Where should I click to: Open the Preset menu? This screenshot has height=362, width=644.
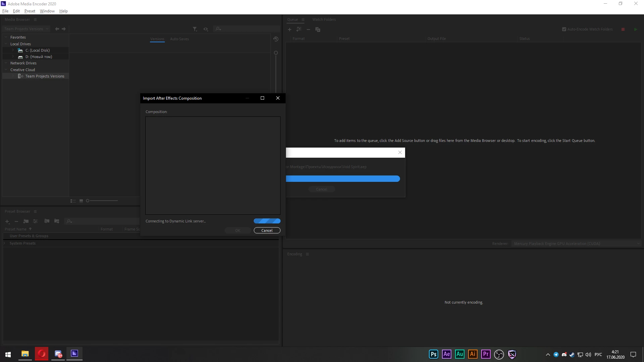point(30,11)
